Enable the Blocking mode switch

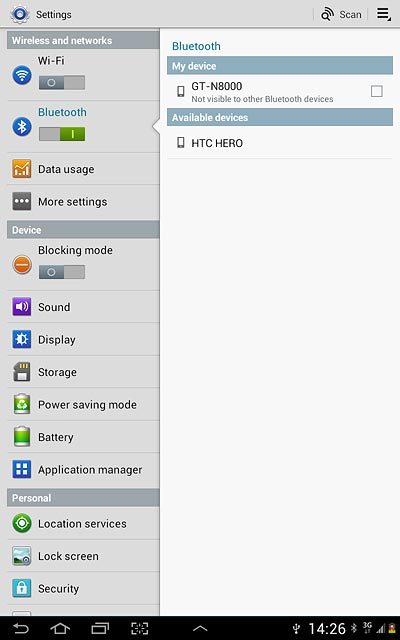click(62, 272)
